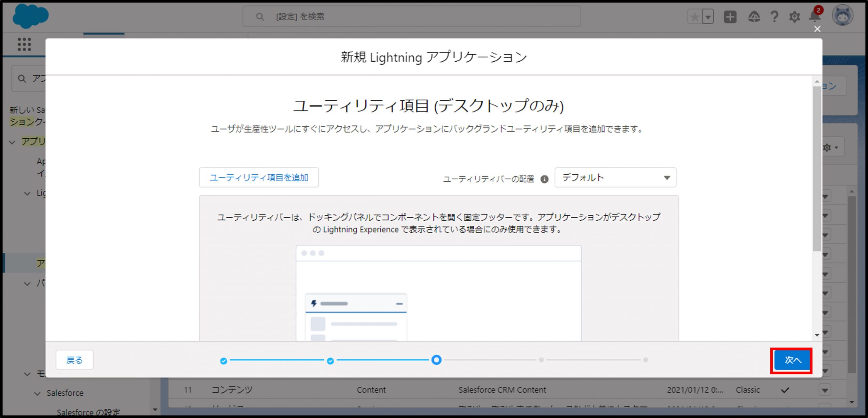Click utility bar alignment info icon
This screenshot has width=868, height=418.
coord(544,179)
